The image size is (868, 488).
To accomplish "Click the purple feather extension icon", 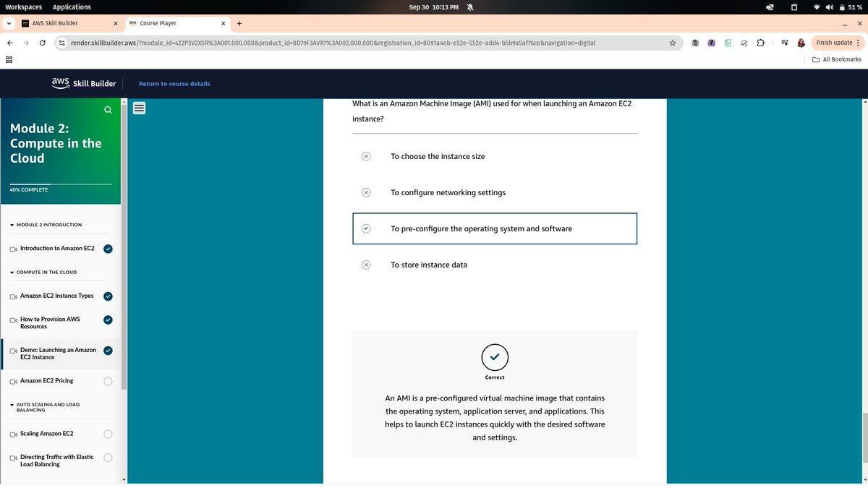I will tap(712, 43).
